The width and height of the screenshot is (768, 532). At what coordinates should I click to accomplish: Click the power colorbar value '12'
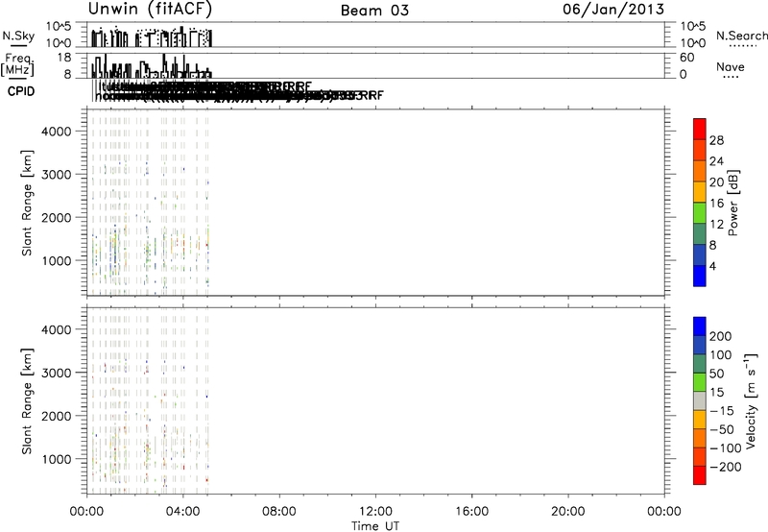tap(716, 225)
